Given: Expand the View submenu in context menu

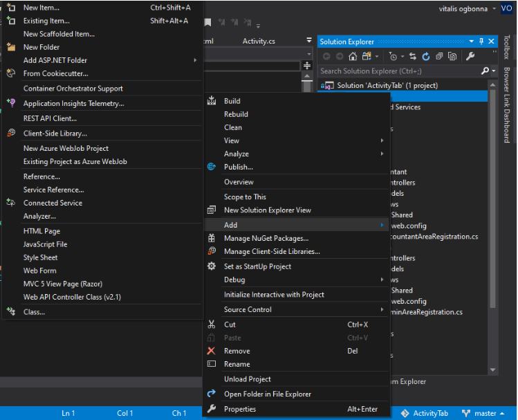Looking at the screenshot, I should [x=296, y=140].
